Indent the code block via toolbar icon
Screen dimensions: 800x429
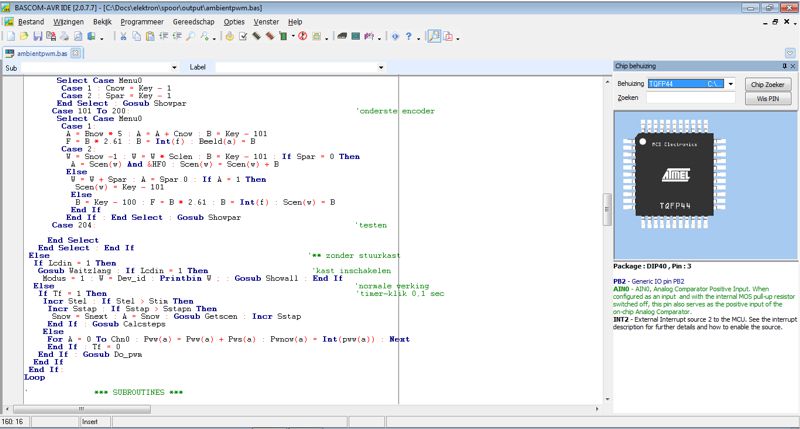click(163, 36)
